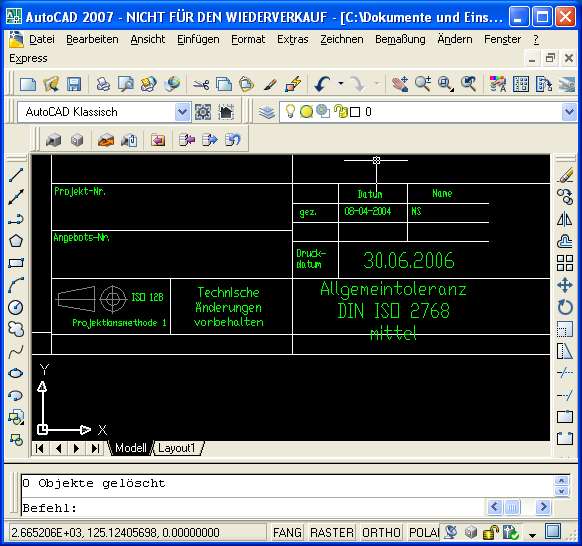Viewport: 582px width, 546px height.
Task: Expand the layer list dropdown arrow
Action: tap(569, 112)
